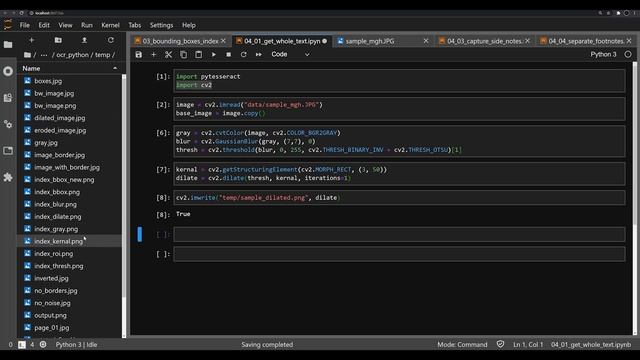Open the Open Tabs panel
The height and width of the screenshot is (360, 640).
8,151
